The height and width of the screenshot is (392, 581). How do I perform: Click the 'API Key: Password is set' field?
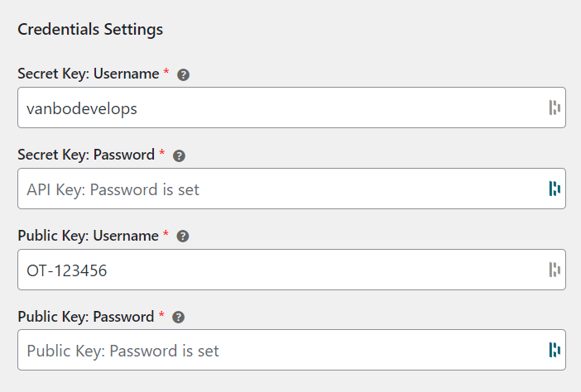click(273, 189)
